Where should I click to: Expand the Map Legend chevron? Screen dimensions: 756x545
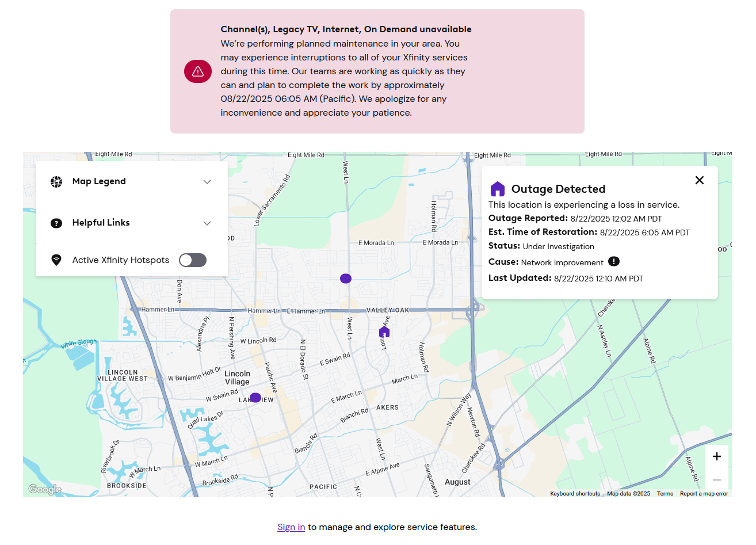207,182
